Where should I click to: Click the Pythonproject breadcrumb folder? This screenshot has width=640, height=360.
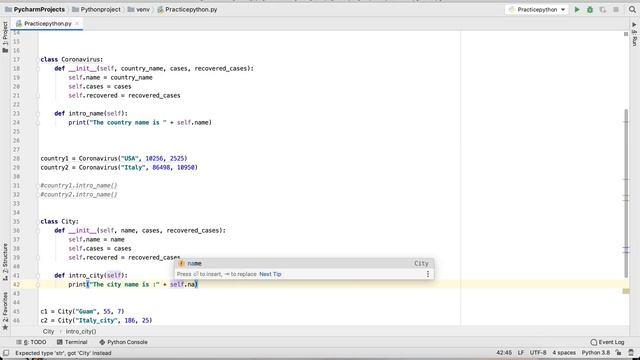(x=96, y=9)
